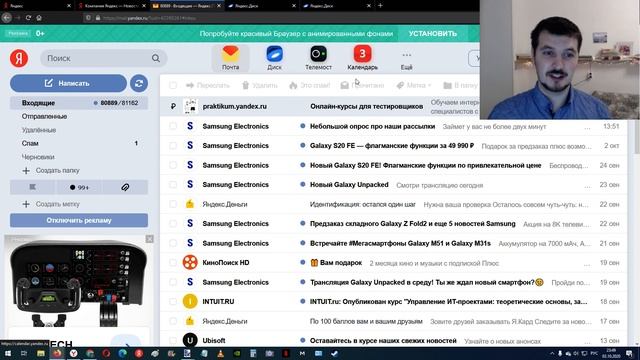The width and height of the screenshot is (640, 360).
Task: Filter flagged important messages
Action: click(33, 187)
